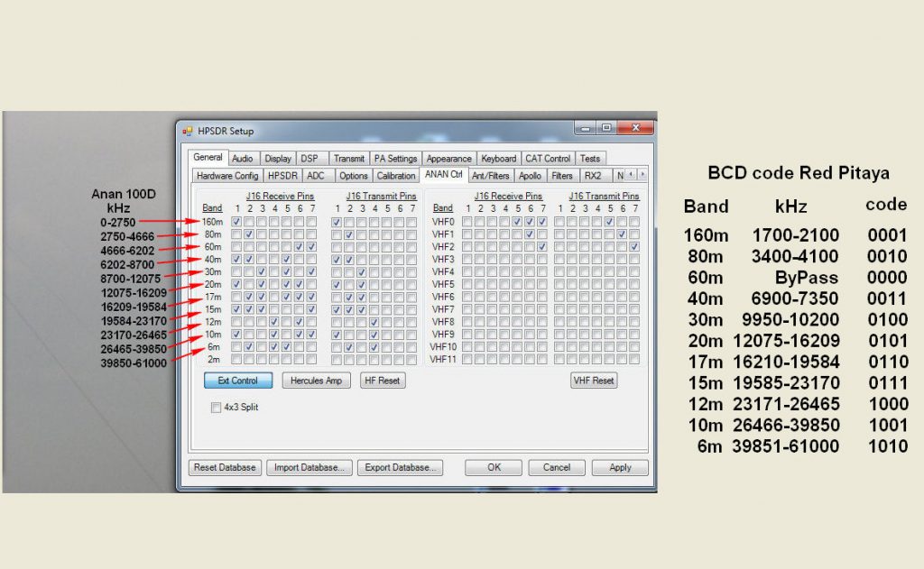Toggle 160m J16 Transmit pin 1

[x=337, y=222]
